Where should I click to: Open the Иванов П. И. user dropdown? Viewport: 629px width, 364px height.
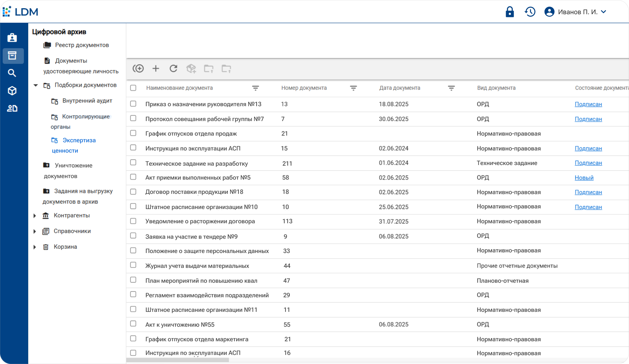[x=577, y=12]
